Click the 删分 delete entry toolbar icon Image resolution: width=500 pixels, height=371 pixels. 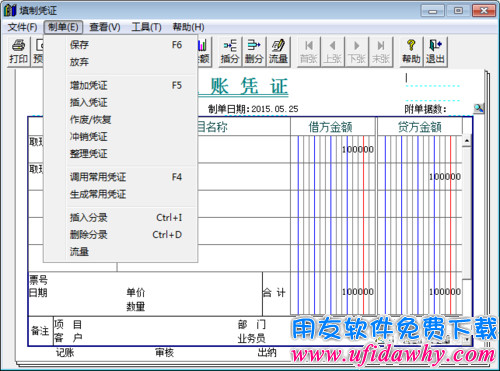pyautogui.click(x=254, y=52)
